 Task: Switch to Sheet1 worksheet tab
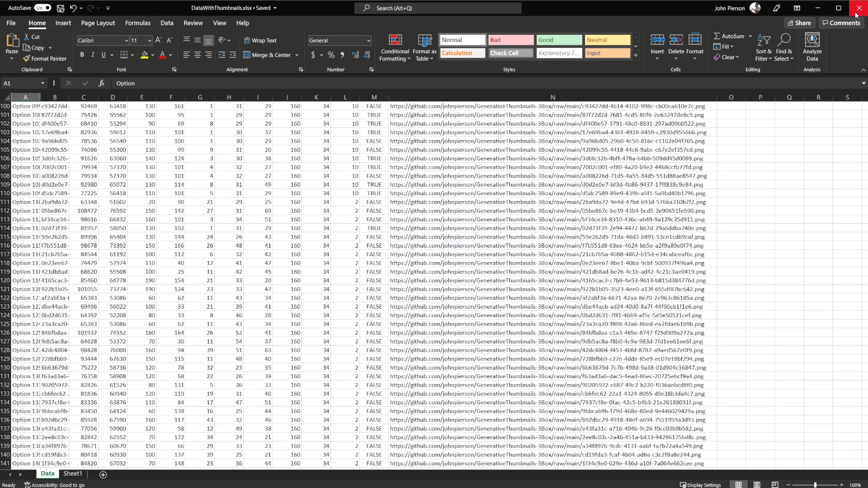pos(73,474)
